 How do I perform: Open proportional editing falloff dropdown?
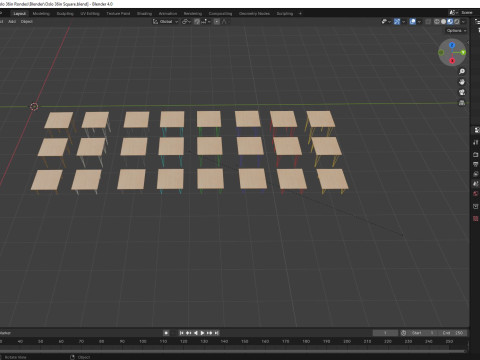tap(225, 22)
